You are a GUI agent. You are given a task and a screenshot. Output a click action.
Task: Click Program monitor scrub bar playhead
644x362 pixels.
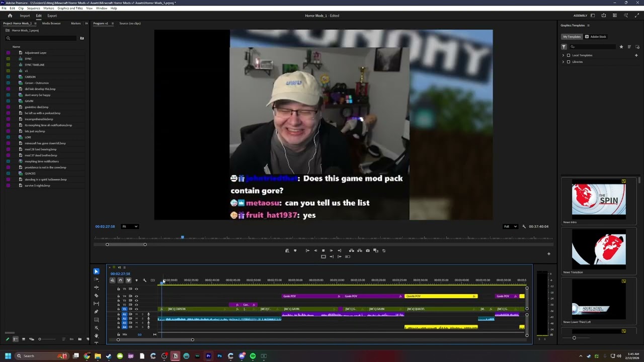click(x=182, y=237)
